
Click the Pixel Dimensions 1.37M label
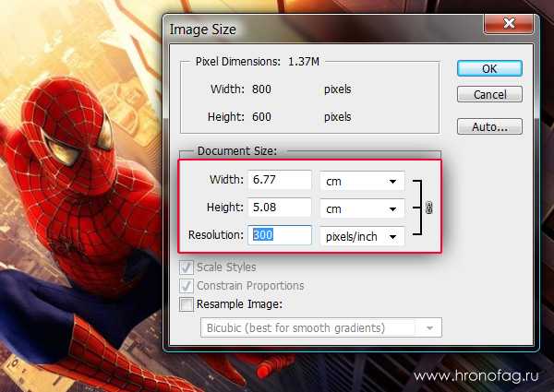click(258, 62)
